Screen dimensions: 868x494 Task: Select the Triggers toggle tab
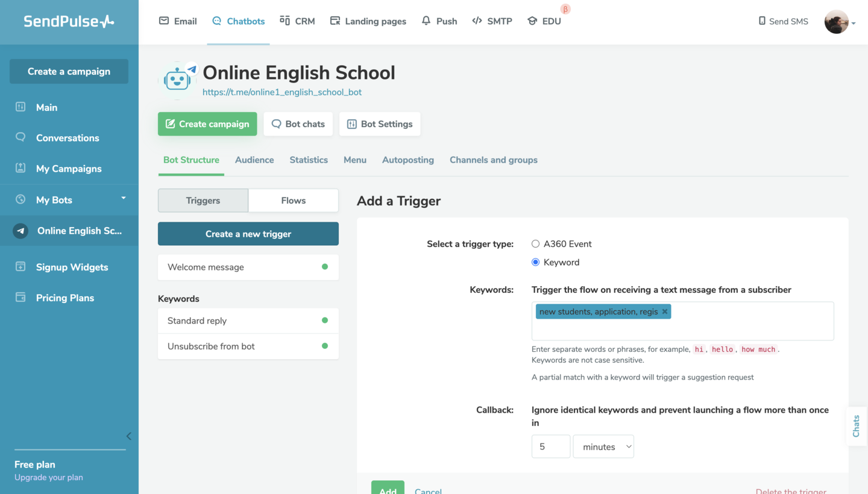pos(203,201)
